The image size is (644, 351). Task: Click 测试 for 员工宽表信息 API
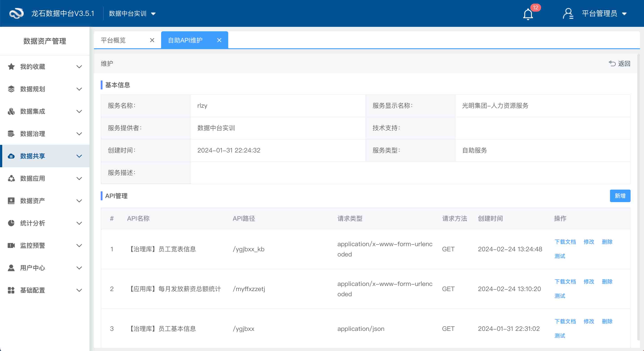click(560, 256)
